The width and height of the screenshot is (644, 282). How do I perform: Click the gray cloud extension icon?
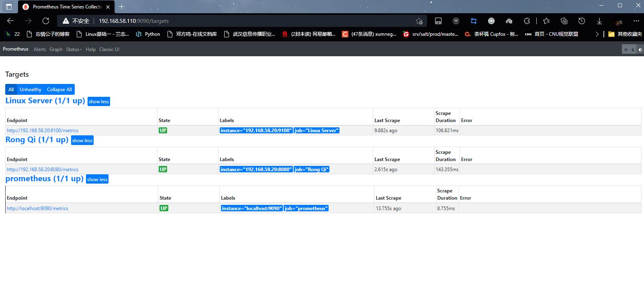click(x=509, y=21)
